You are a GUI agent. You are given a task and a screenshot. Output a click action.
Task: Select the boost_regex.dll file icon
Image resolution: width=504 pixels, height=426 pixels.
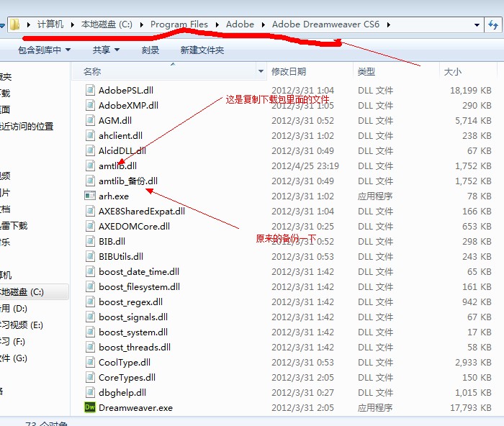pos(90,302)
